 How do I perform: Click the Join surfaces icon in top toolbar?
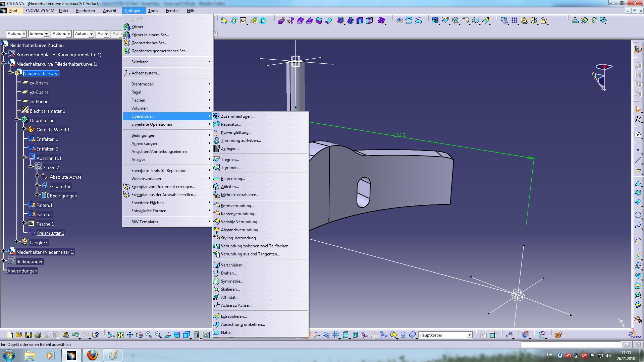pos(435,20)
